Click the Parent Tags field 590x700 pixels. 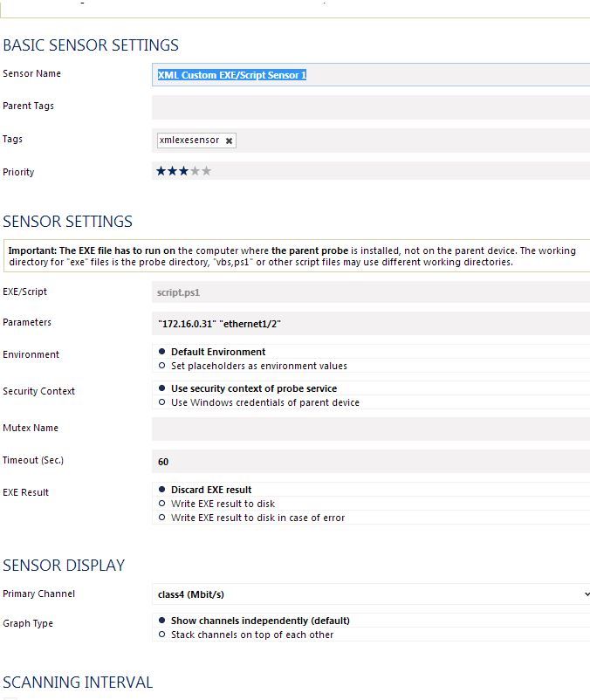click(371, 107)
